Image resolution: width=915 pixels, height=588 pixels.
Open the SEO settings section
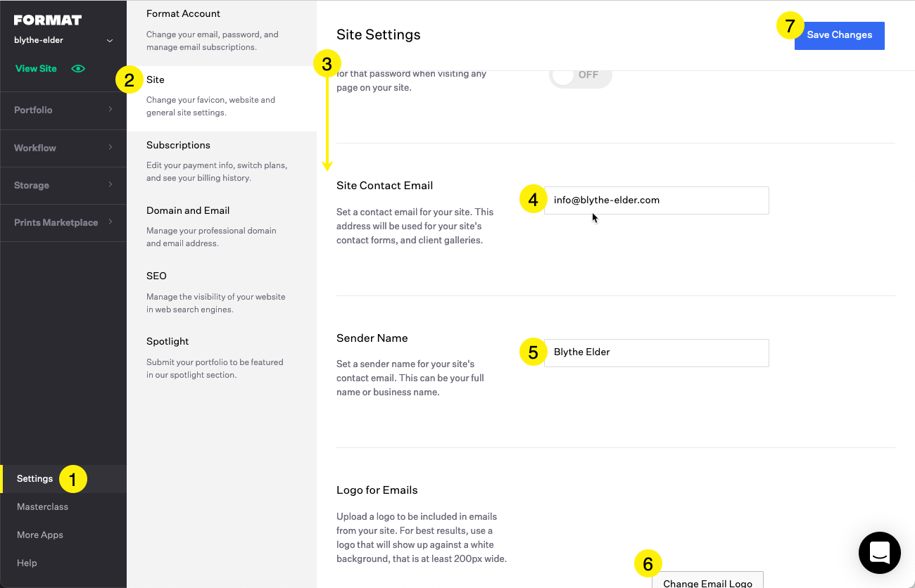(x=222, y=295)
